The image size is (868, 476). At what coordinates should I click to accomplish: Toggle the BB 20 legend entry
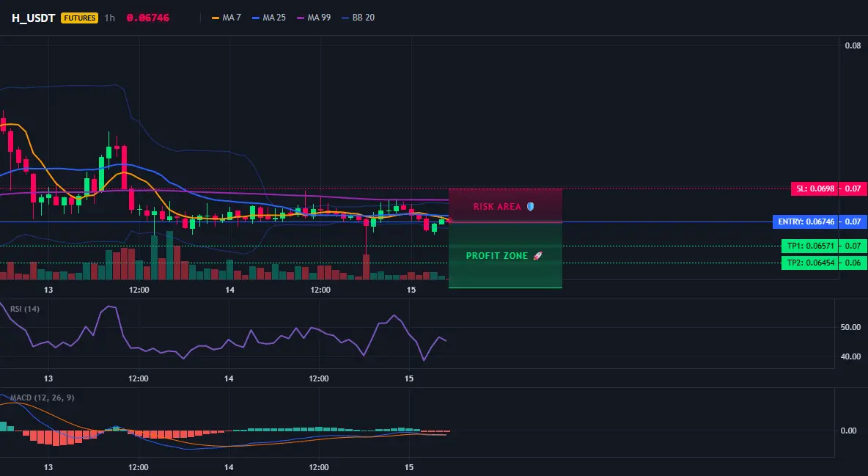point(358,18)
